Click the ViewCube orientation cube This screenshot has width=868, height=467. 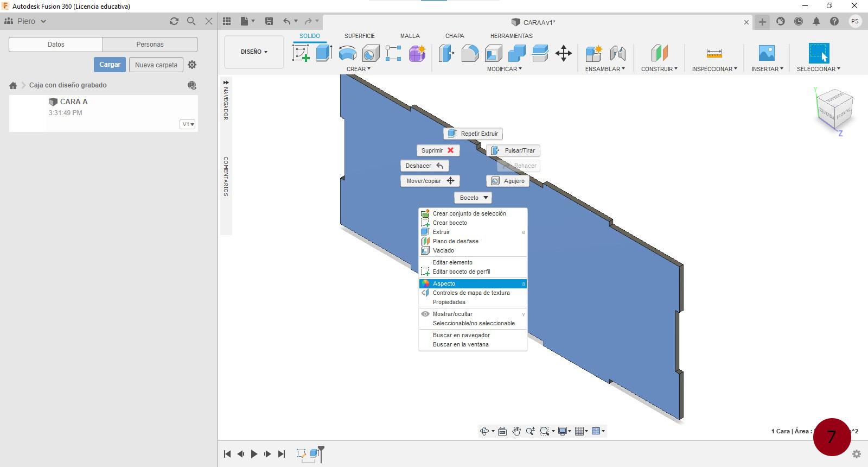835,109
